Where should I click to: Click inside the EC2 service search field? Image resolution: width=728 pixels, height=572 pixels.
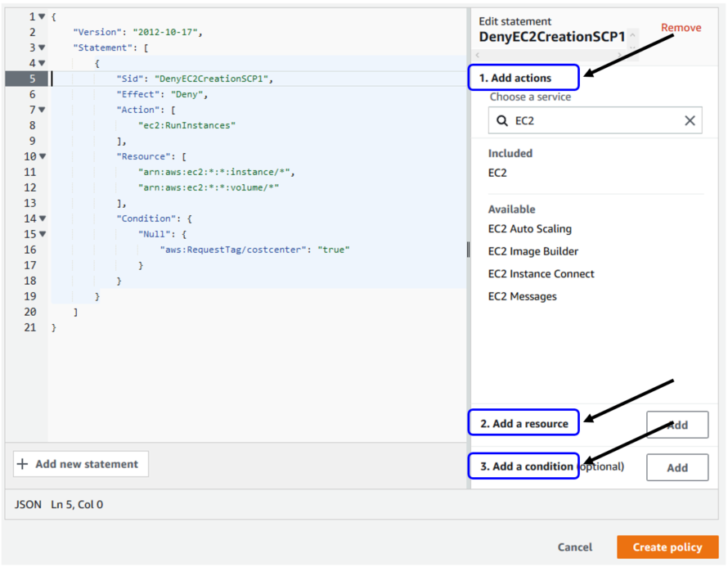click(589, 120)
